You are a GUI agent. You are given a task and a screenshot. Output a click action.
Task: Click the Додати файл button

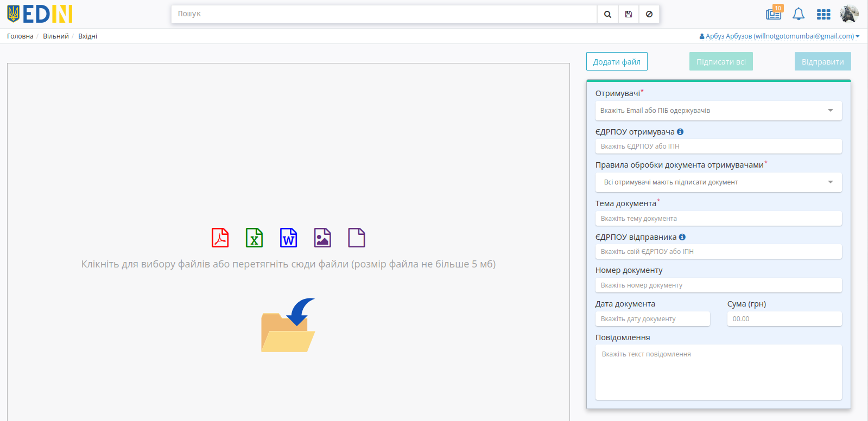617,61
